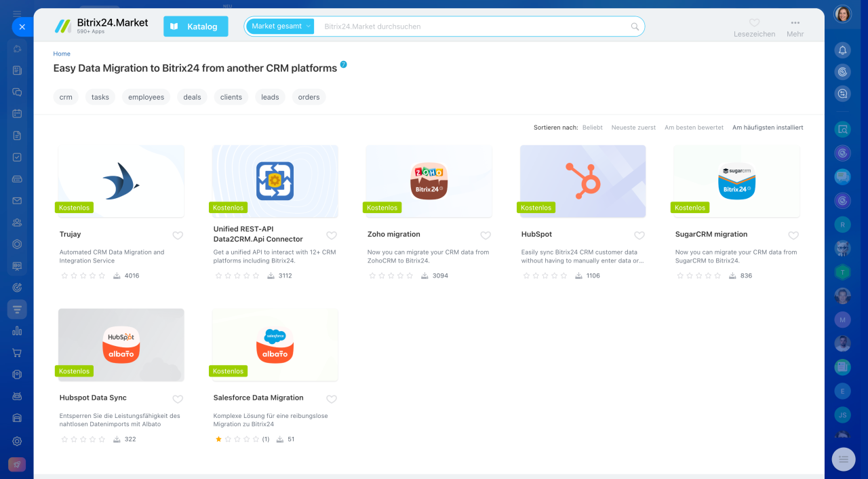Viewport: 868px width, 479px height.
Task: Open the green T avatar in right sidebar
Action: pos(842,272)
